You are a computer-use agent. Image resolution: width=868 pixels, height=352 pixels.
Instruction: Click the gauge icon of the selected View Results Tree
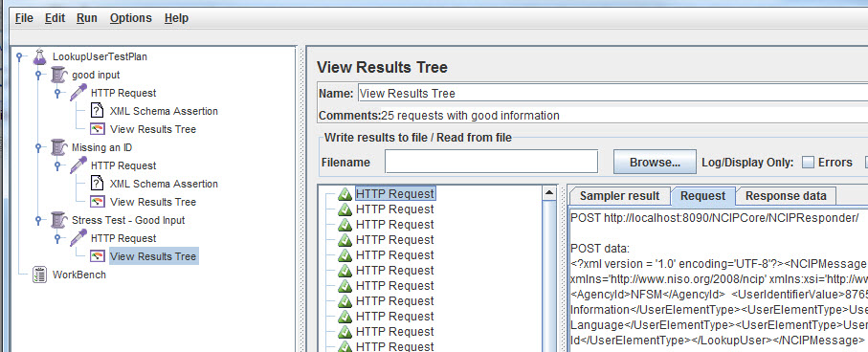coord(97,256)
